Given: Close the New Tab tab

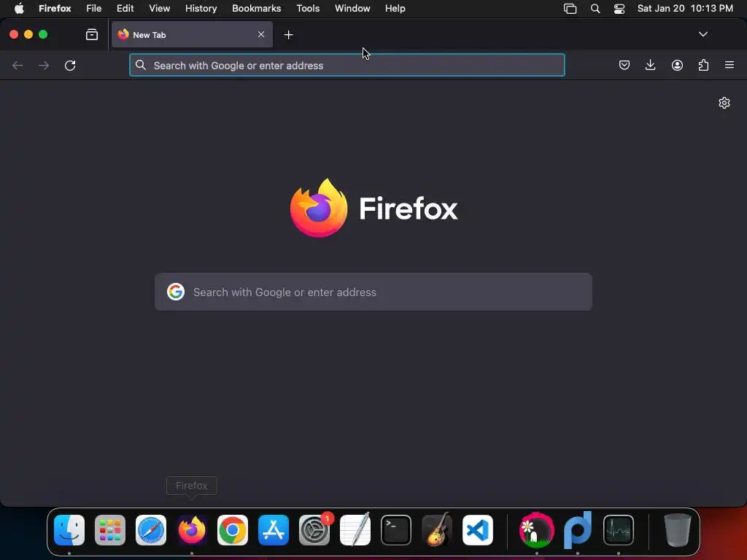Looking at the screenshot, I should point(261,34).
